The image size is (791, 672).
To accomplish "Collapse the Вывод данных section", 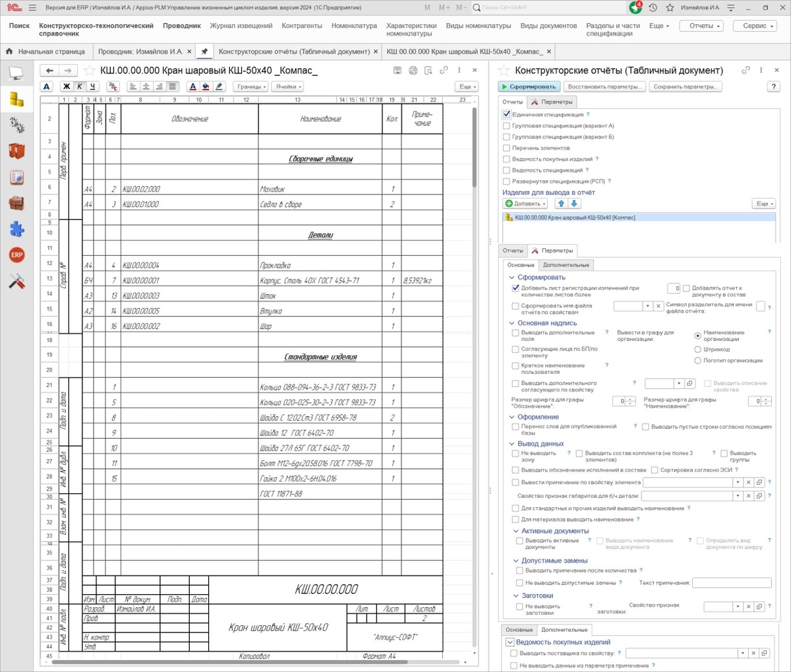I will (x=512, y=444).
